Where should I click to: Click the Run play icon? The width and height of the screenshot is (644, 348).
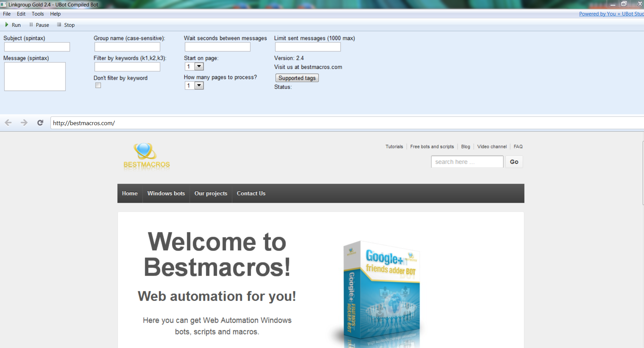(x=7, y=25)
